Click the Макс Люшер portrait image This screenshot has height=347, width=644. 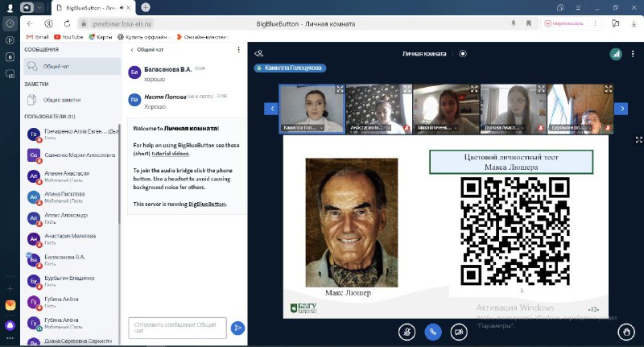click(x=352, y=222)
